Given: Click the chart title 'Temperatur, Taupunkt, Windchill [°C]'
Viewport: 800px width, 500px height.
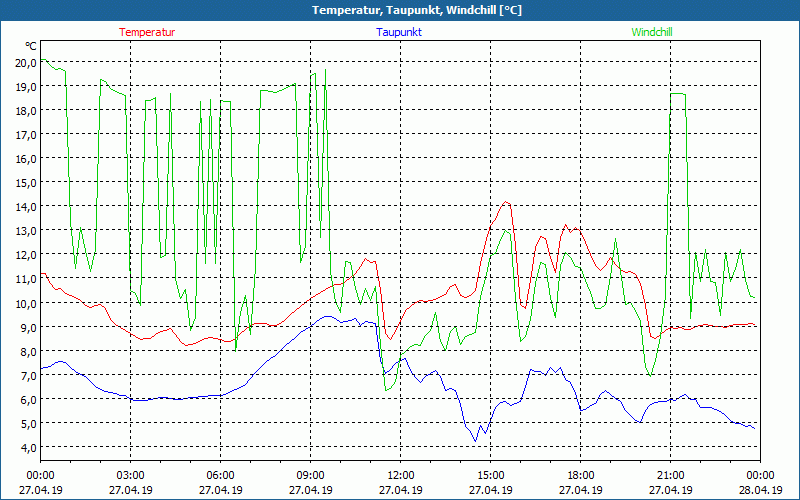Looking at the screenshot, I should tap(417, 10).
